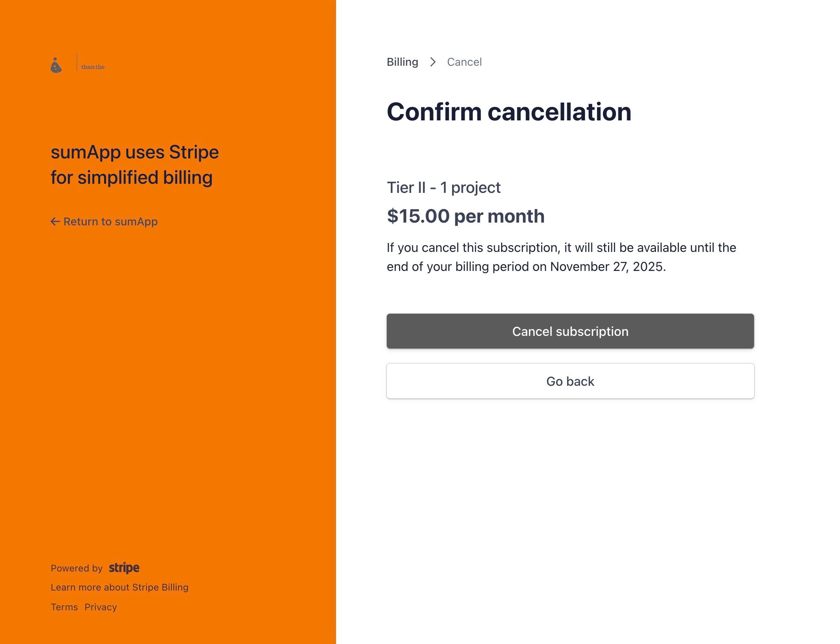The width and height of the screenshot is (840, 644).
Task: Click the '$15.00 per month' price
Action: pos(466,216)
